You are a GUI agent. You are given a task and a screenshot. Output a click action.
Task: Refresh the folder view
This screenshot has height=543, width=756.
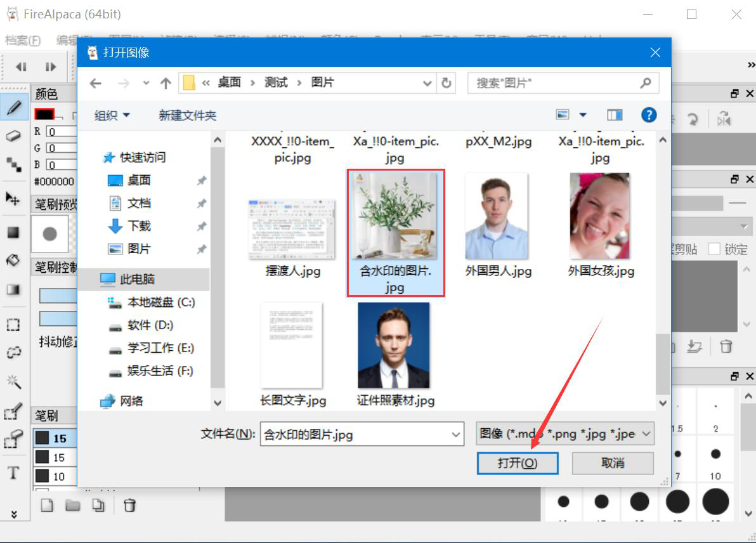[446, 83]
